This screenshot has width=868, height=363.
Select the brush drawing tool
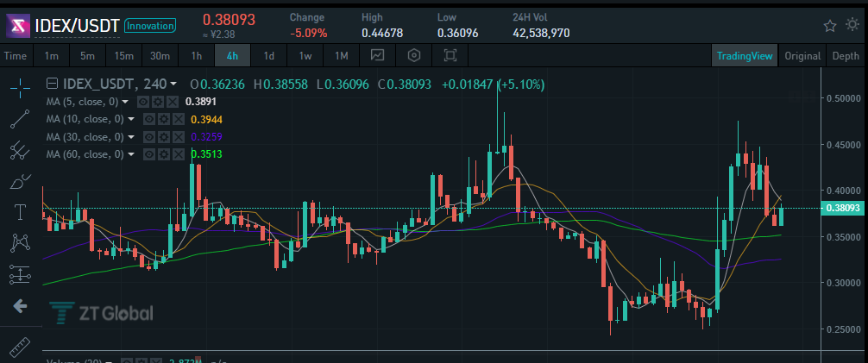pyautogui.click(x=21, y=180)
